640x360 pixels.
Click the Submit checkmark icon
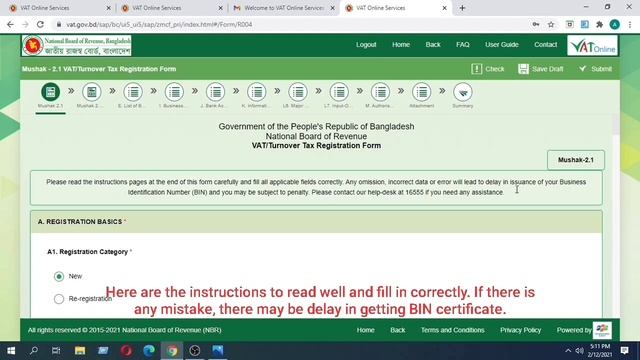[582, 69]
